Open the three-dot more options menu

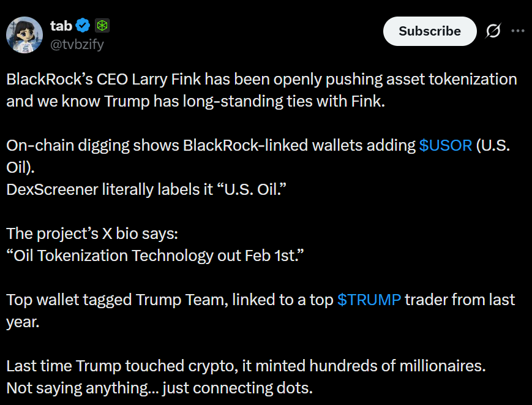pos(518,31)
